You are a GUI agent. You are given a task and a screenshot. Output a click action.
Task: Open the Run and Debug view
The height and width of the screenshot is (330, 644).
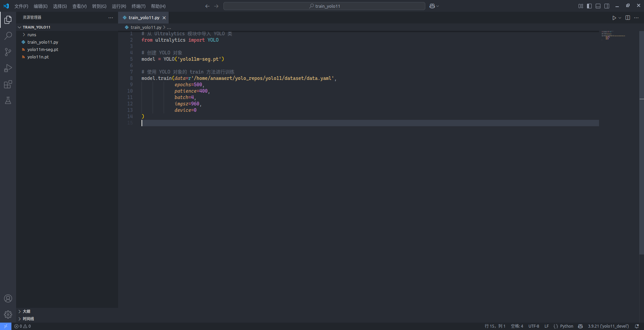click(8, 68)
